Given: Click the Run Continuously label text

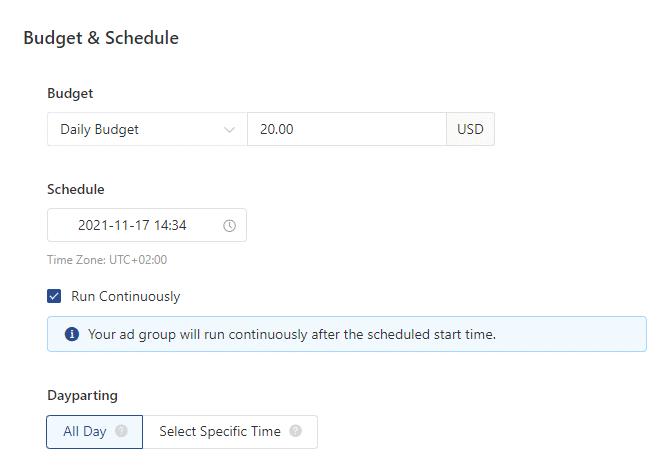Looking at the screenshot, I should (126, 296).
